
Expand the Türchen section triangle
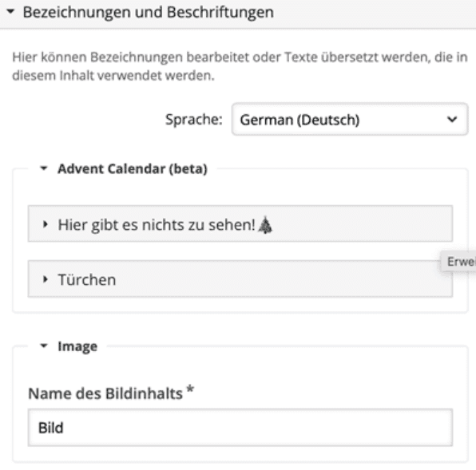pos(46,279)
